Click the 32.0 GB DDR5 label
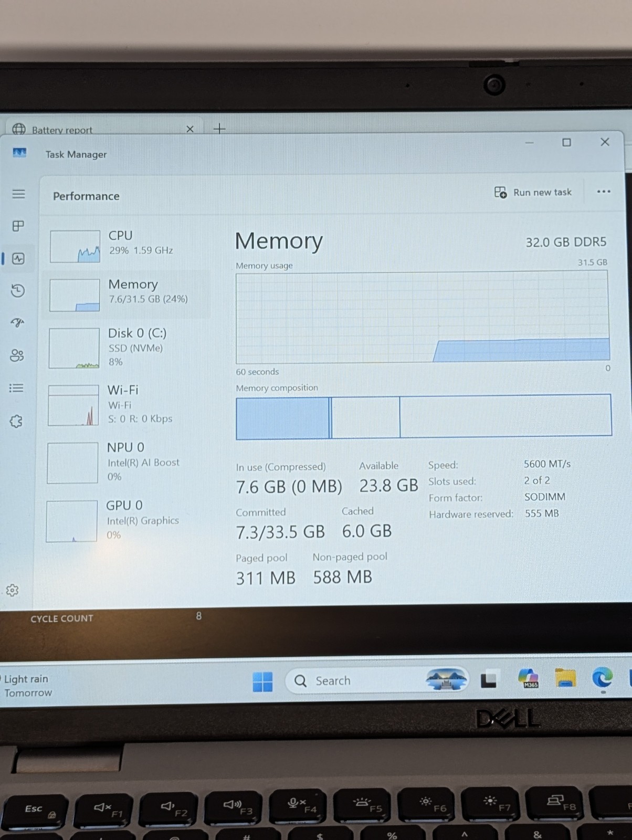The height and width of the screenshot is (840, 632). click(x=566, y=242)
